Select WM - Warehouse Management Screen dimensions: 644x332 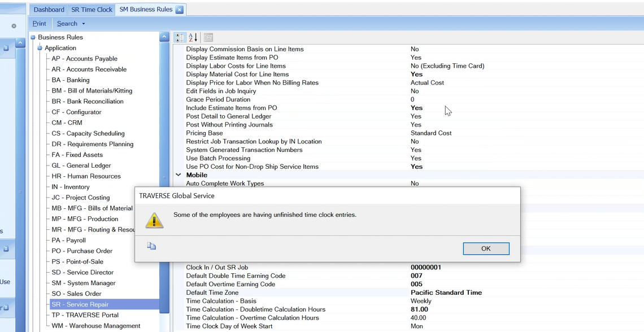tap(95, 325)
